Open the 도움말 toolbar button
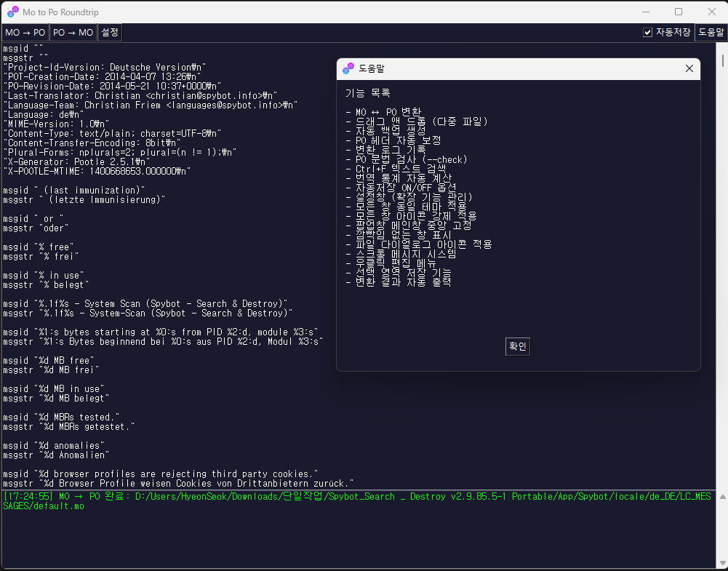 (x=711, y=33)
